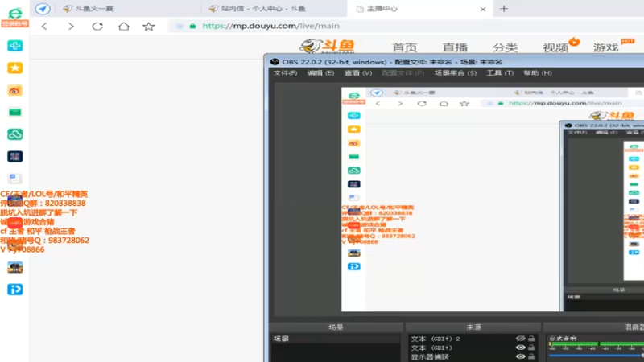Hide the 显示器捕获 source with its eye icon
The width and height of the screenshot is (644, 362).
pos(520,356)
